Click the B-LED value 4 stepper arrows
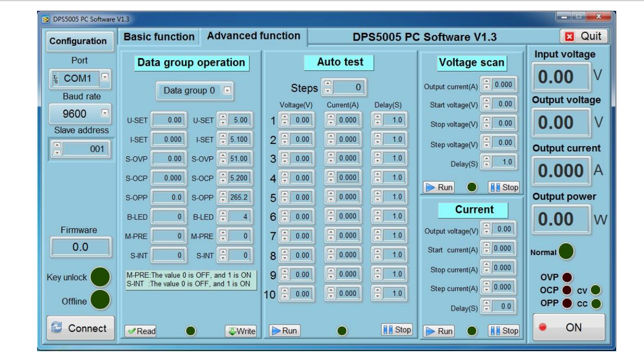The width and height of the screenshot is (644, 362). 223,217
